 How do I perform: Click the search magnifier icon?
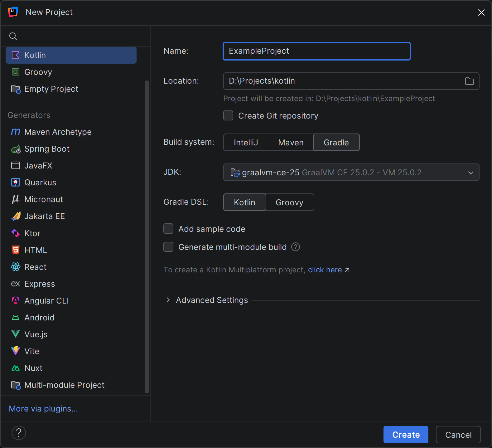coord(13,36)
